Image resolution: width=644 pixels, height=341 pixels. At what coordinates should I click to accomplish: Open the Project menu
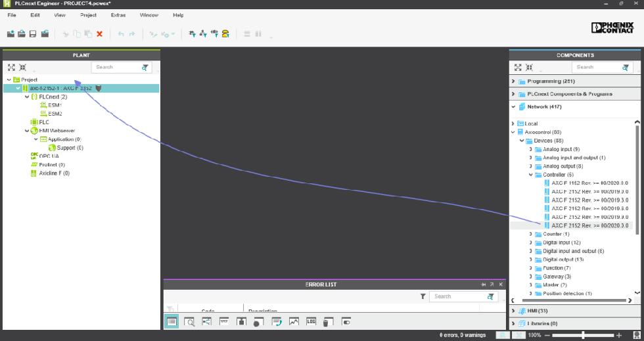88,15
